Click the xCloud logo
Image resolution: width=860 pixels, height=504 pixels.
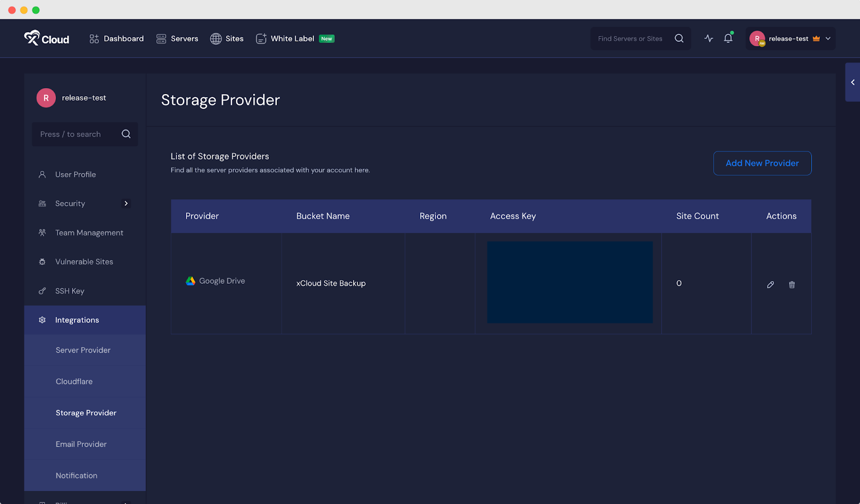[x=46, y=38]
